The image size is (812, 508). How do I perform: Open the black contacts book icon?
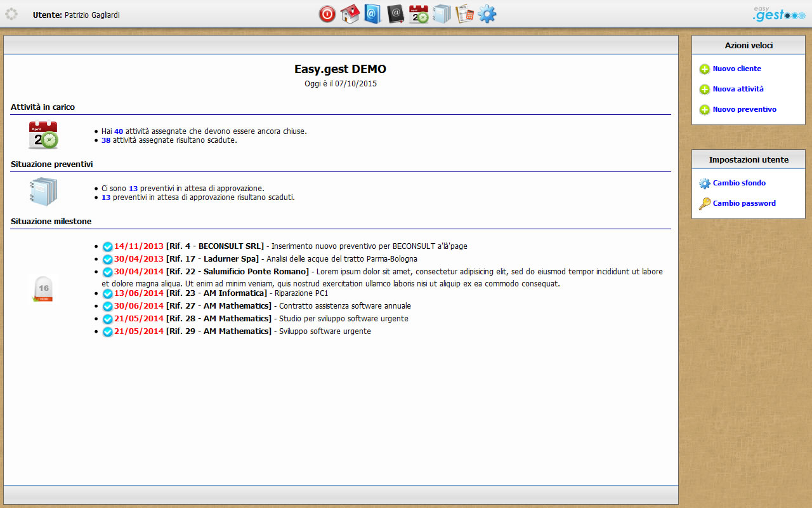396,14
